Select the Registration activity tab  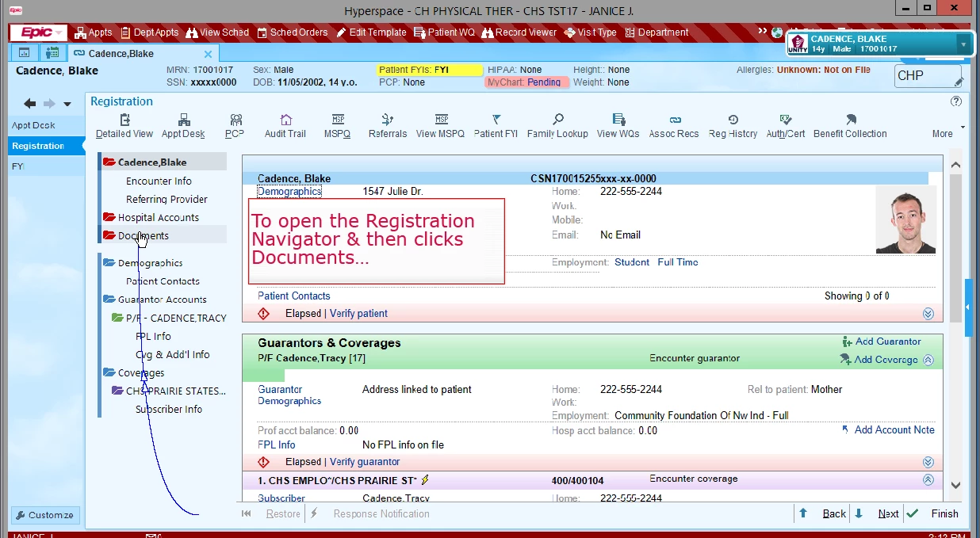point(46,146)
